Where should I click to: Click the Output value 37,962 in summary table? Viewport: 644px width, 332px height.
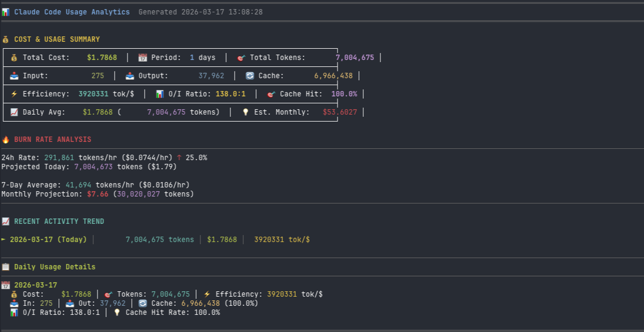coord(211,76)
